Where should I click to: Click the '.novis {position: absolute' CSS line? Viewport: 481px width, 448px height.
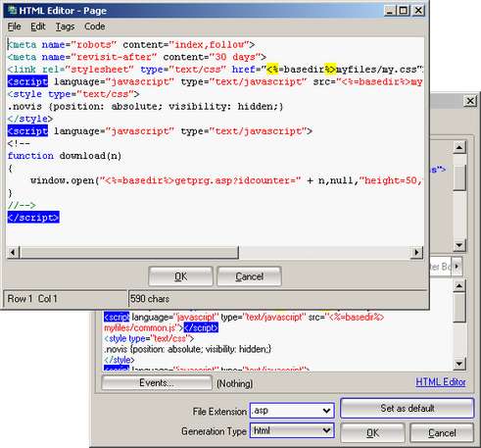pyautogui.click(x=146, y=106)
